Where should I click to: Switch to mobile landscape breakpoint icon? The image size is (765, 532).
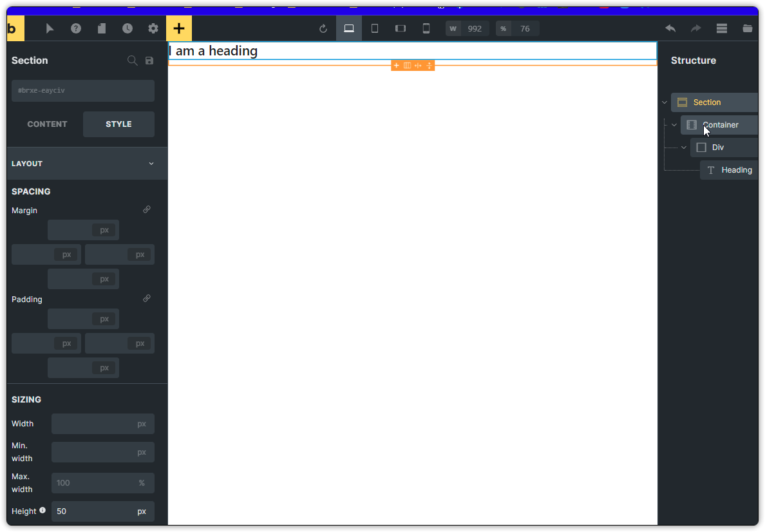point(401,28)
